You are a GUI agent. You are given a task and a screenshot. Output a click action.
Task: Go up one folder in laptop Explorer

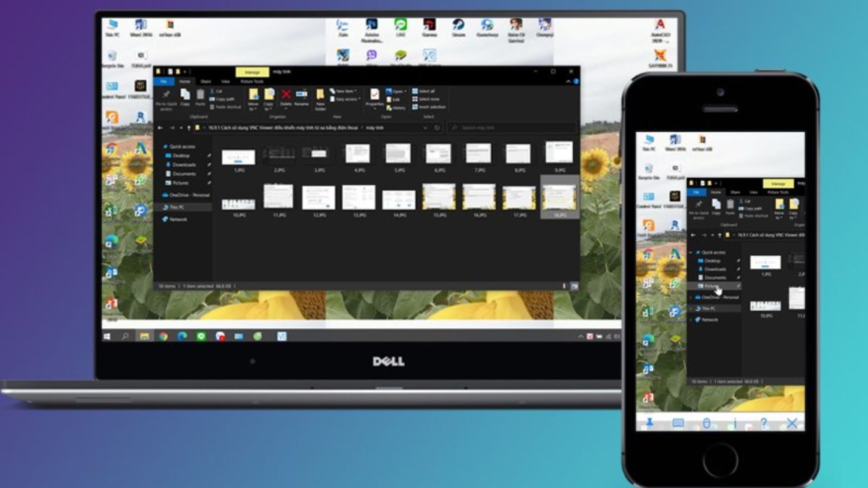tap(188, 127)
